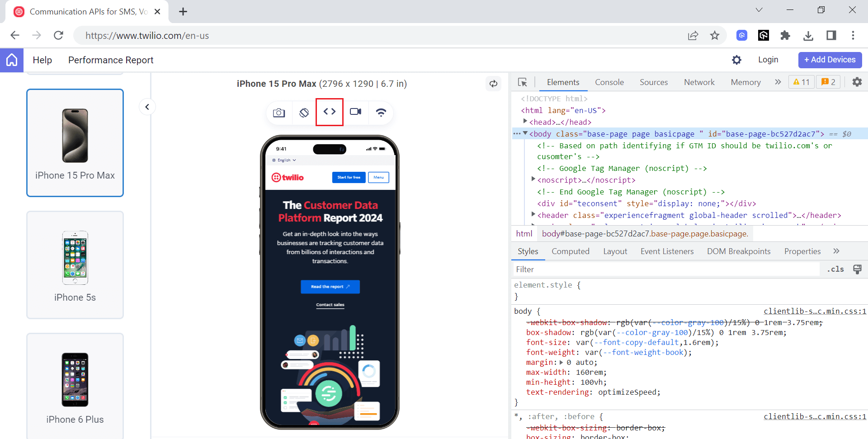Collapse the device list sidebar arrow
Viewport: 868px width, 439px height.
coord(147,107)
